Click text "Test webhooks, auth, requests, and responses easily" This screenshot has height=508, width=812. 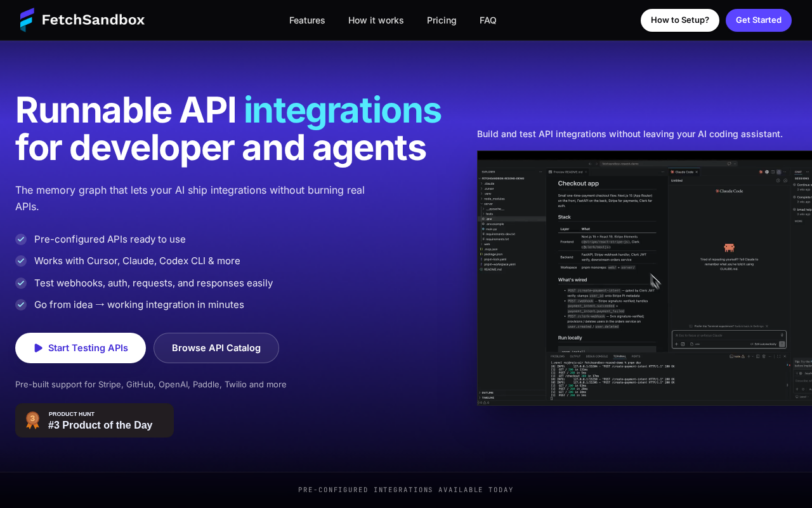pyautogui.click(x=154, y=283)
